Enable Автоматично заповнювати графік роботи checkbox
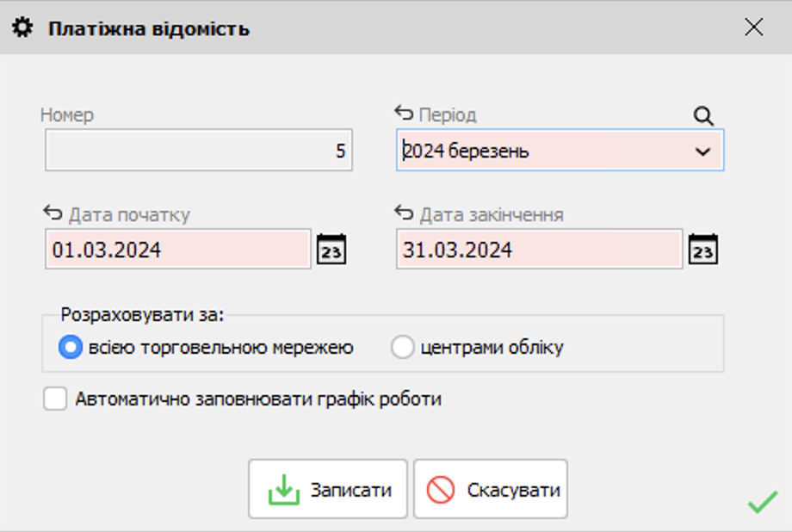 tap(55, 399)
